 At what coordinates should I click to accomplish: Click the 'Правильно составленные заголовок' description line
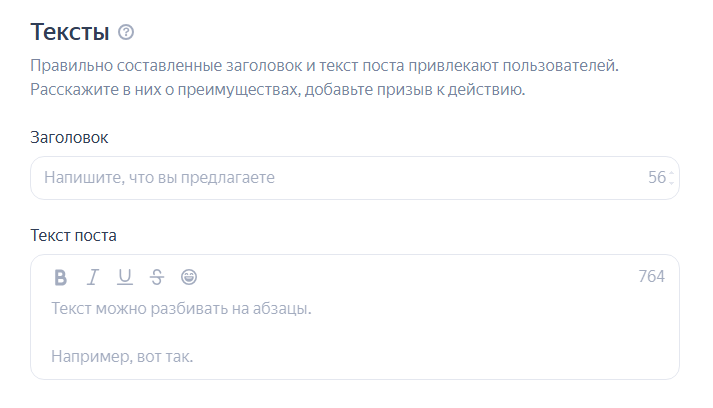[325, 66]
